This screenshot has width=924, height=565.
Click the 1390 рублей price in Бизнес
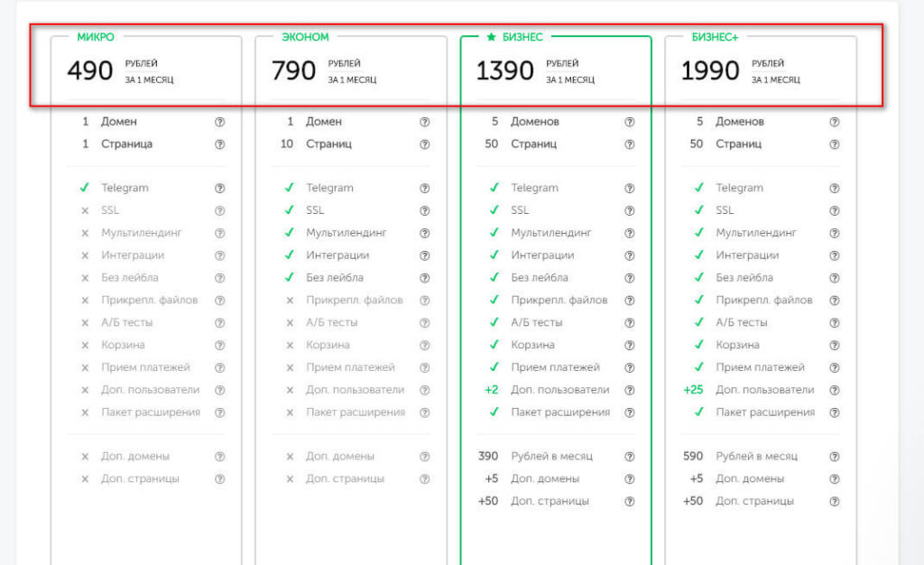pos(505,70)
